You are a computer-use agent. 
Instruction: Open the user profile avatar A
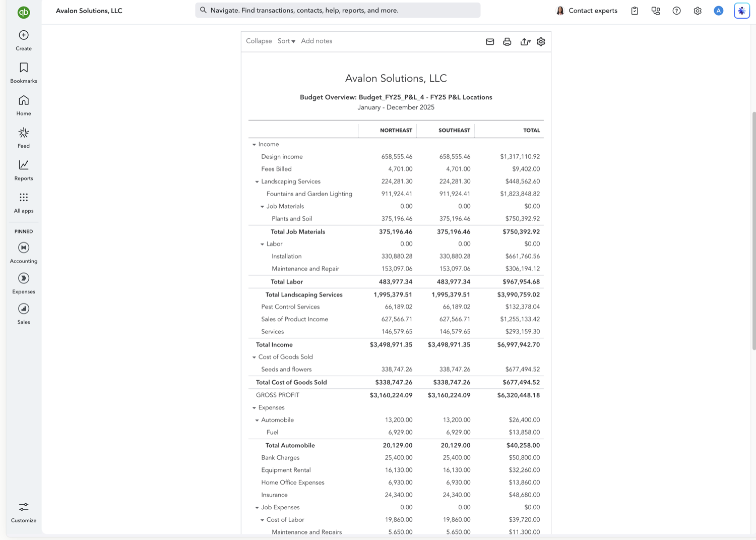[x=719, y=11]
